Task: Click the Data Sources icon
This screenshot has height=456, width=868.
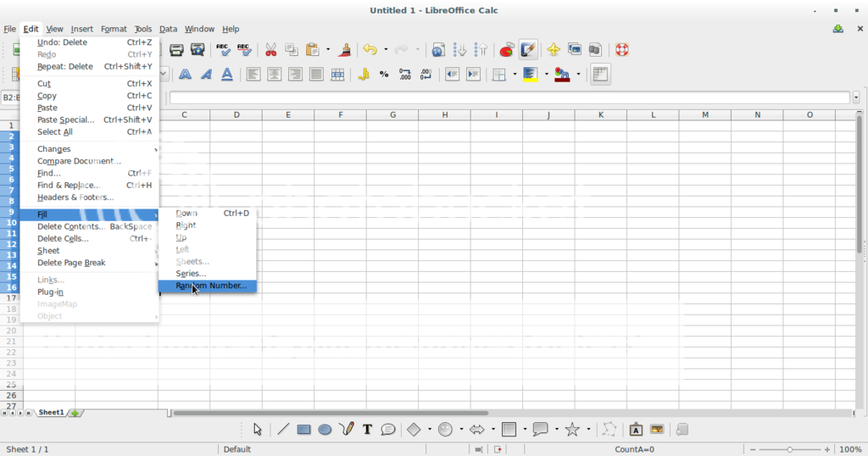Action: [x=595, y=50]
